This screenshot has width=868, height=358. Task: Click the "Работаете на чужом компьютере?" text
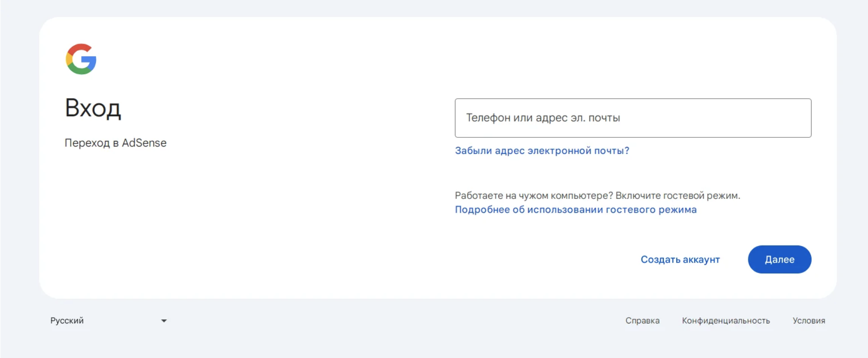click(x=534, y=196)
